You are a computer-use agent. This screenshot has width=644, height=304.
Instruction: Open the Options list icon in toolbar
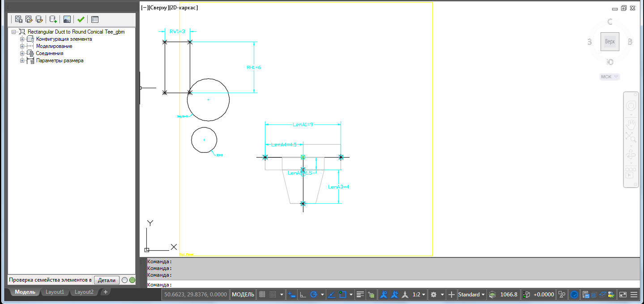tap(94, 19)
